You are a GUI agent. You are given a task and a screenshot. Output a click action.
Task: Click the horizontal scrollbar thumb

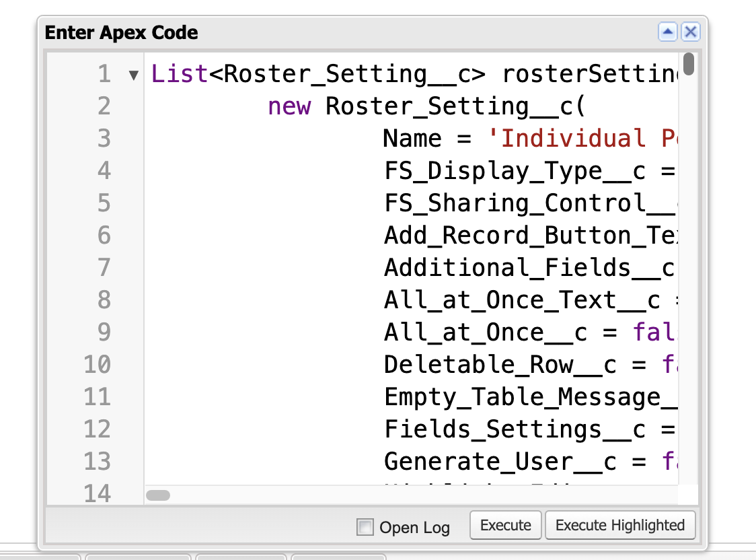coord(158,495)
